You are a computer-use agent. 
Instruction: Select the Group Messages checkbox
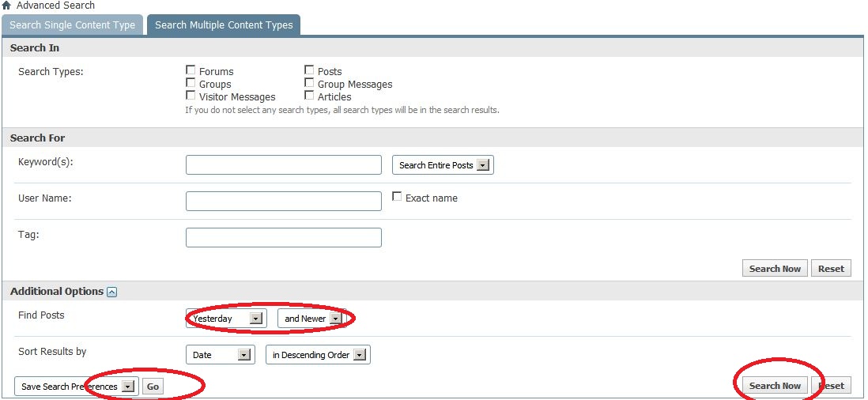click(309, 83)
